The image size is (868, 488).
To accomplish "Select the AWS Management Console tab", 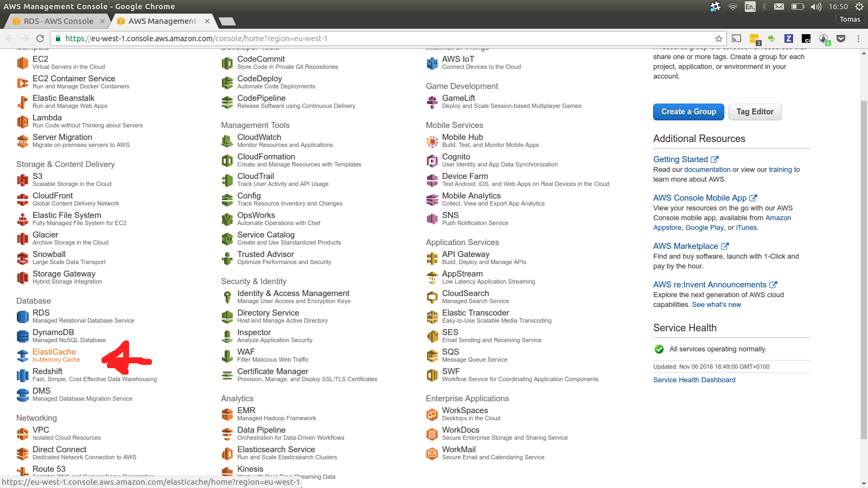I will [162, 21].
